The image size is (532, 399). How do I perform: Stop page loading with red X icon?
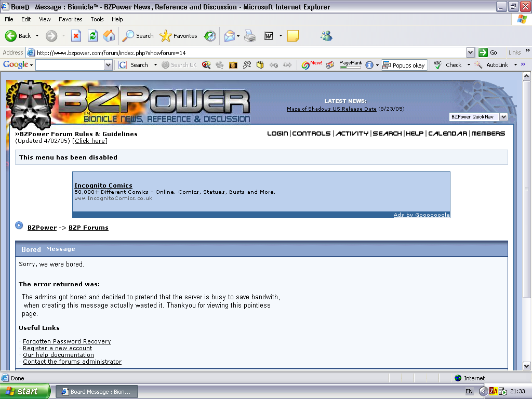pos(76,36)
